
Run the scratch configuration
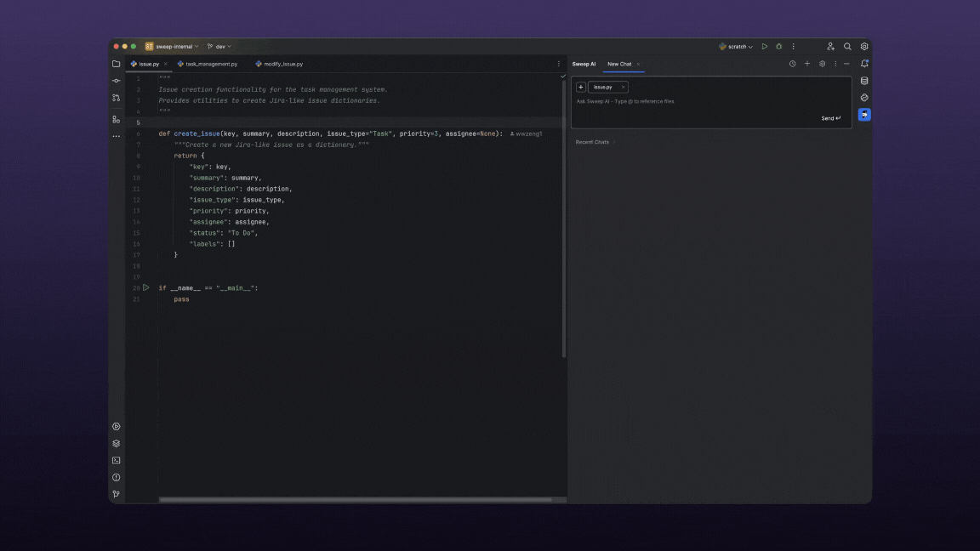[765, 46]
